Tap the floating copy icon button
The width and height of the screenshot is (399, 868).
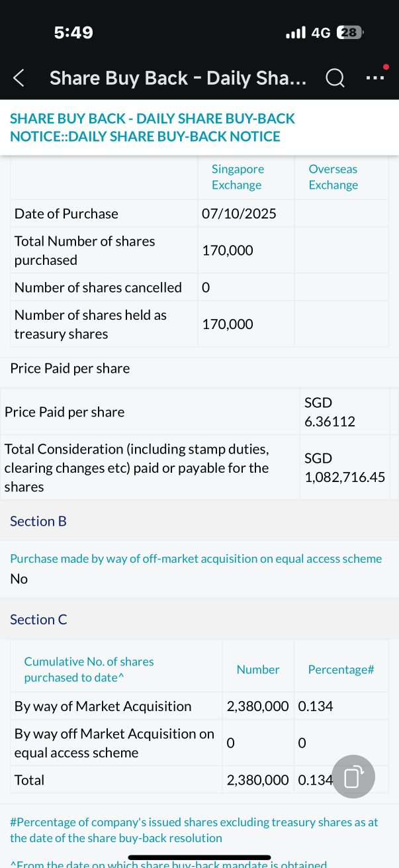coord(353,776)
